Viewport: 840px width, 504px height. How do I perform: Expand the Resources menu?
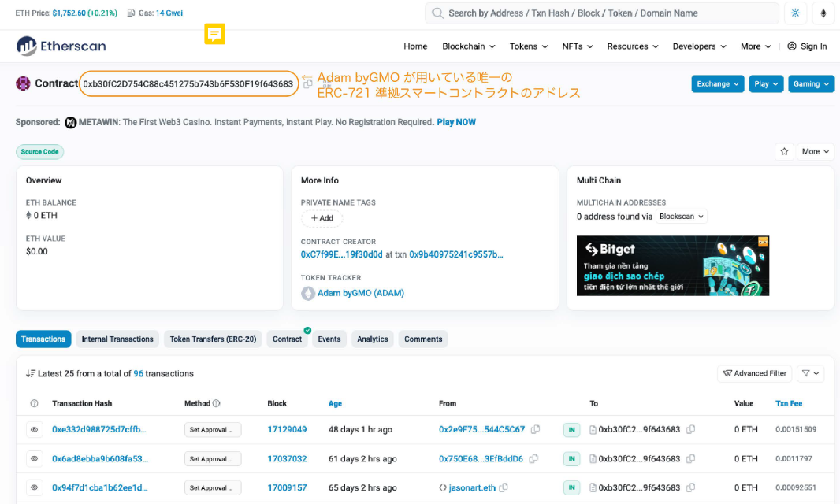click(632, 46)
